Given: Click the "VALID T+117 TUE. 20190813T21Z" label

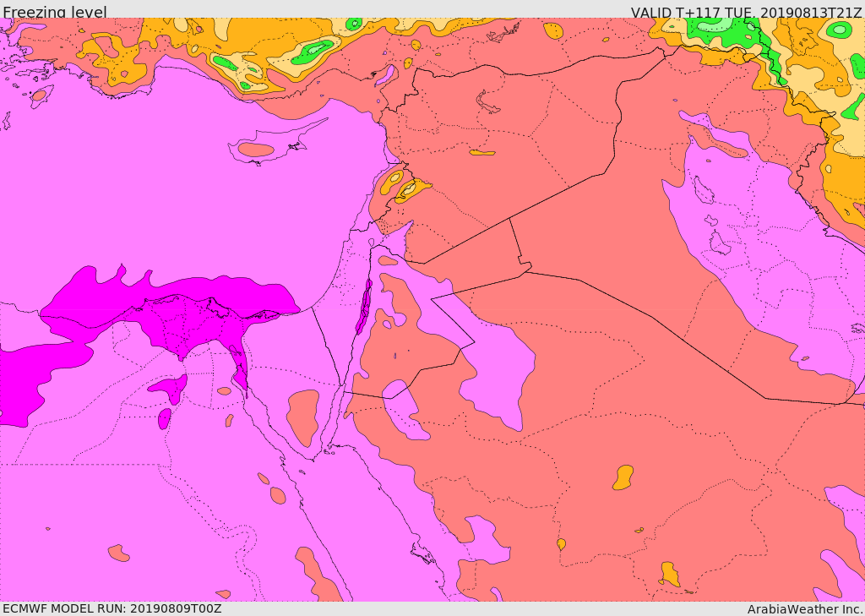Looking at the screenshot, I should [x=747, y=12].
